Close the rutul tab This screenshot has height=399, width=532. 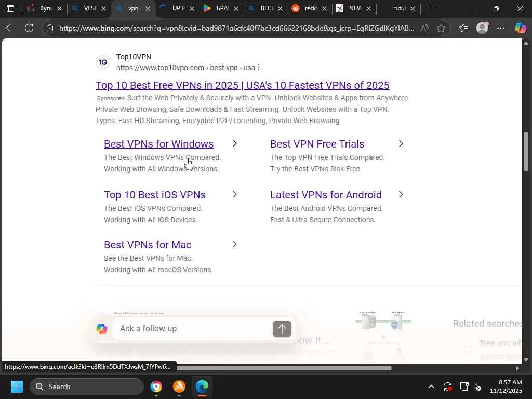pos(413,8)
